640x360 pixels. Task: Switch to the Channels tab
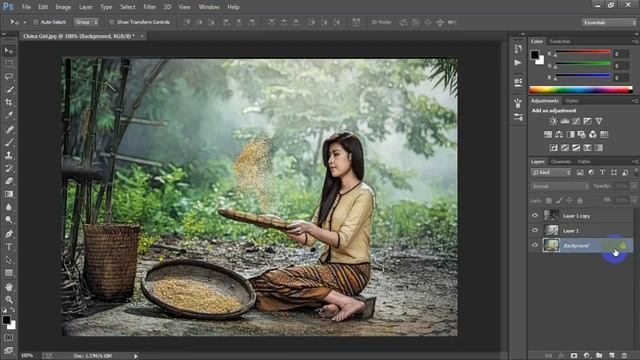(x=561, y=162)
